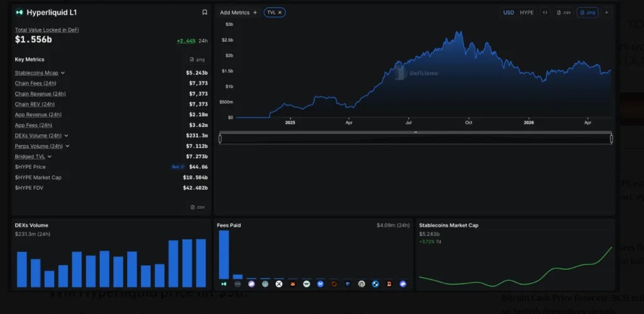Grab the right handle of chart range slider
The width and height of the screenshot is (644, 314).
(611, 139)
